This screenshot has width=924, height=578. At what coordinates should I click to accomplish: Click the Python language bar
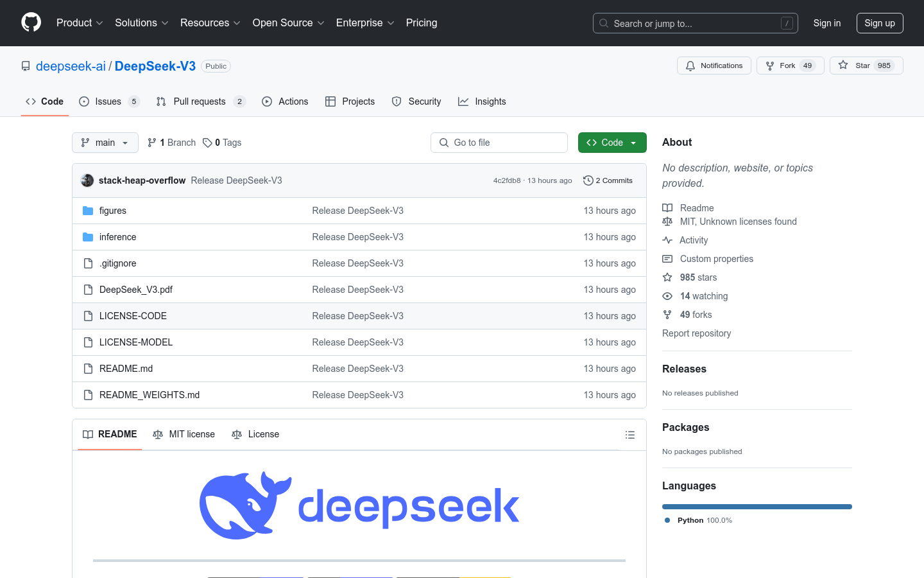[x=757, y=507]
